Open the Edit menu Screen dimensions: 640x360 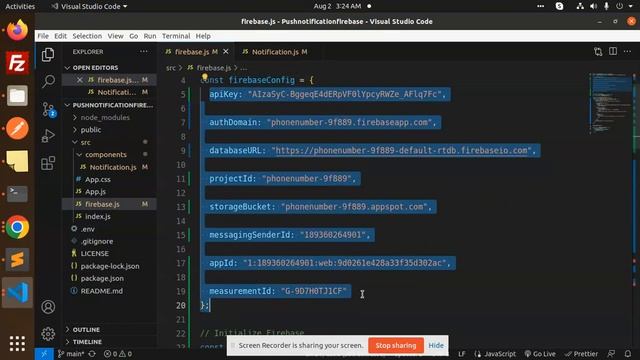pos(60,36)
